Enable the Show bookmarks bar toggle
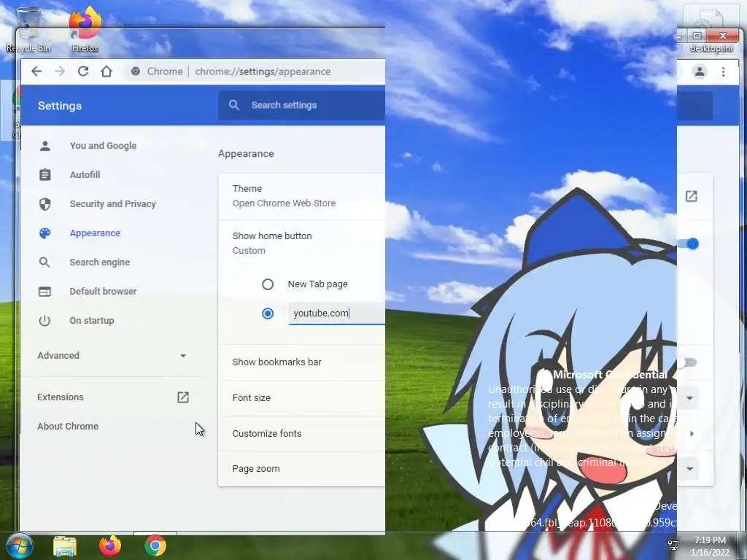Image resolution: width=747 pixels, height=560 pixels. pos(689,362)
